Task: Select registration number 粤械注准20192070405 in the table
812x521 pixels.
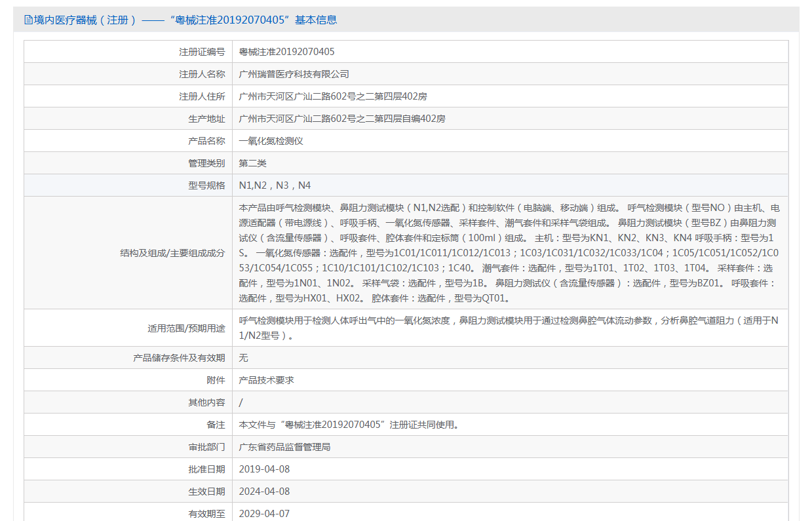Action: [287, 52]
